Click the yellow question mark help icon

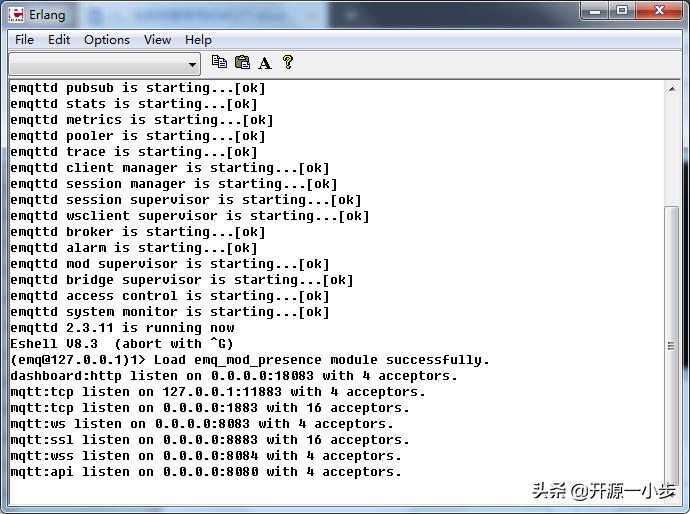click(288, 62)
